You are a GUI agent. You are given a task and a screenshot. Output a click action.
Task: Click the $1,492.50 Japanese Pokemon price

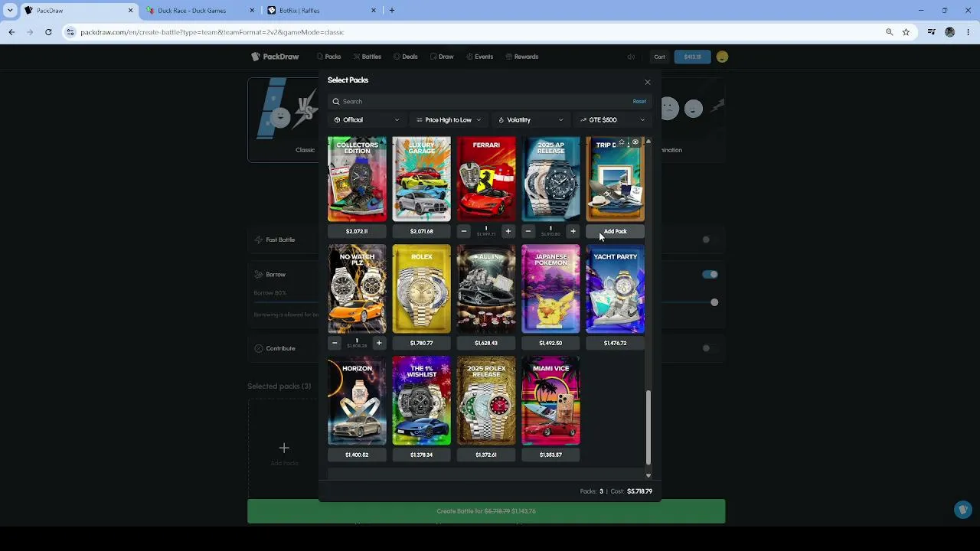550,343
